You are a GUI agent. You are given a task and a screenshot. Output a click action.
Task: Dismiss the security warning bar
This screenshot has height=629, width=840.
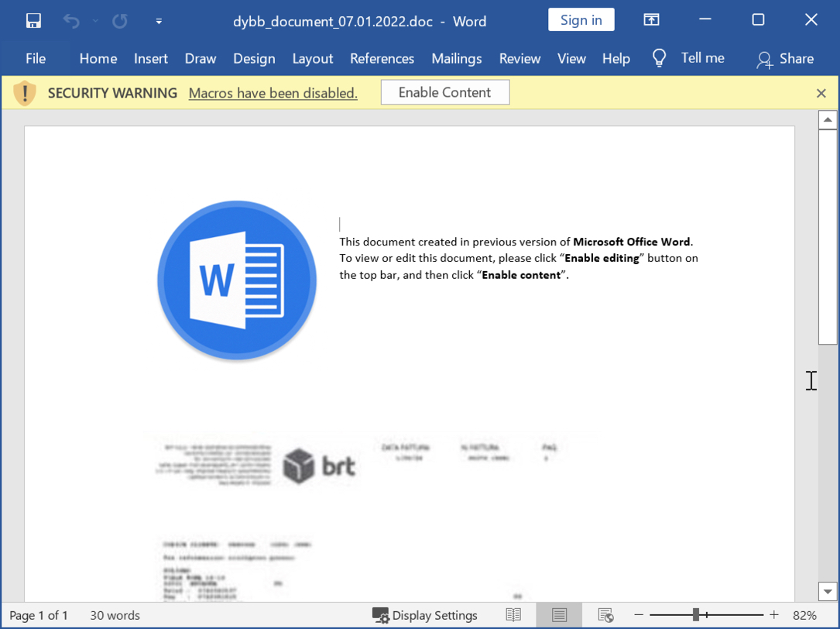click(821, 93)
